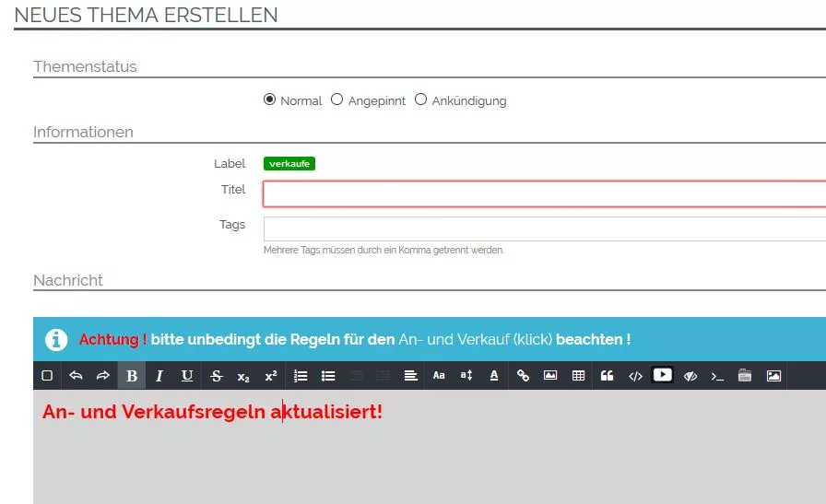826x504 pixels.
Task: Insert a numbered list
Action: click(301, 376)
